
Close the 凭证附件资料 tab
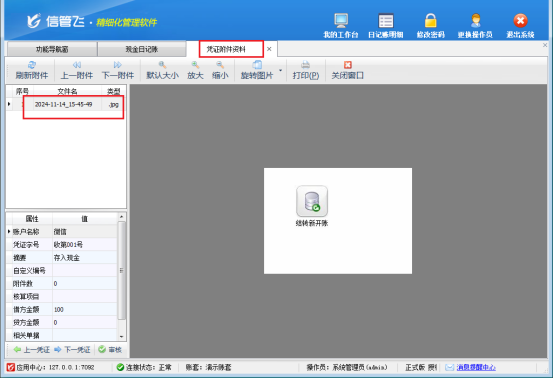(269, 49)
